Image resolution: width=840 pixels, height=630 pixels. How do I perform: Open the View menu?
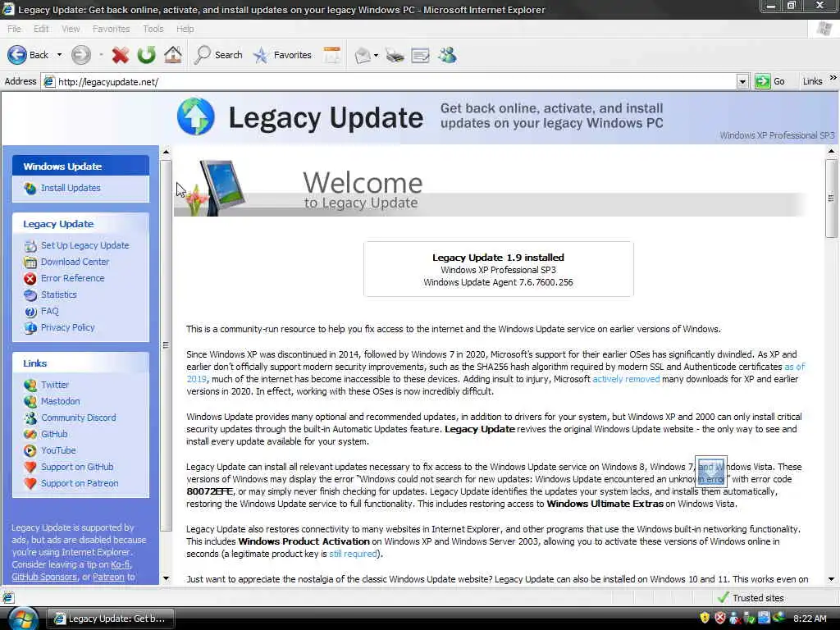[x=71, y=29]
